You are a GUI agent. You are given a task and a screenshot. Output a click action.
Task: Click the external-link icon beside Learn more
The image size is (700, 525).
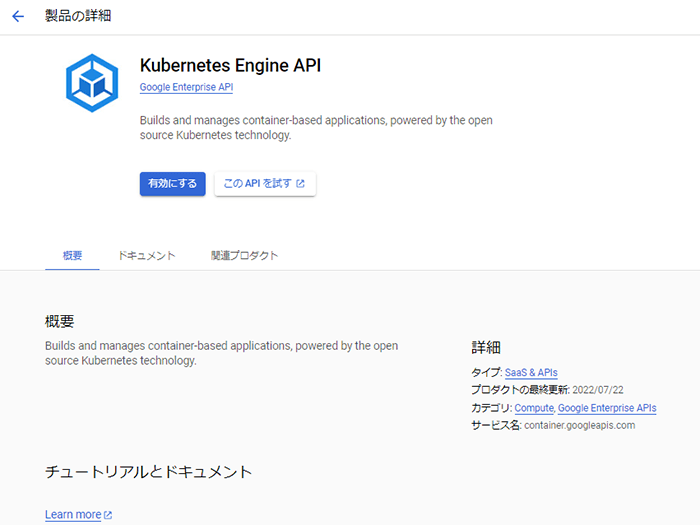pyautogui.click(x=108, y=515)
